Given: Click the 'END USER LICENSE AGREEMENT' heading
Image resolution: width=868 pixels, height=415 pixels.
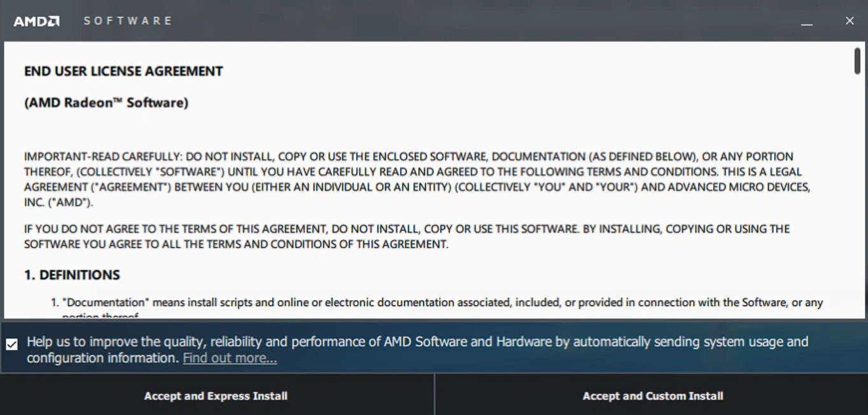Looking at the screenshot, I should tap(123, 71).
